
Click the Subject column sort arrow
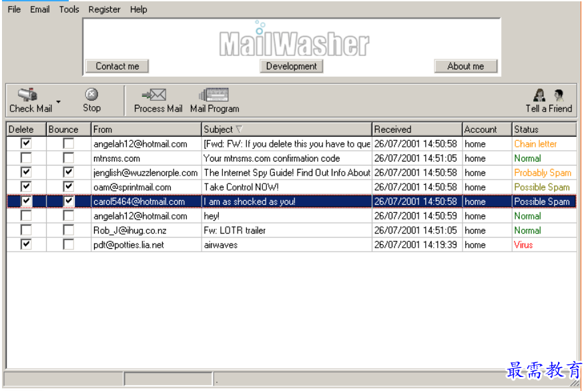pos(239,129)
